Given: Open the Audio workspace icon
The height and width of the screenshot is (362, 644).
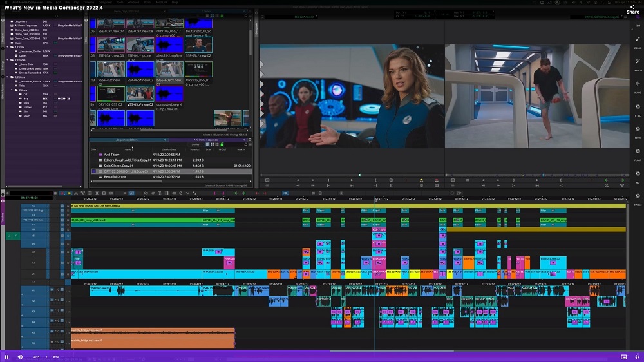Looking at the screenshot, I should tap(638, 84).
